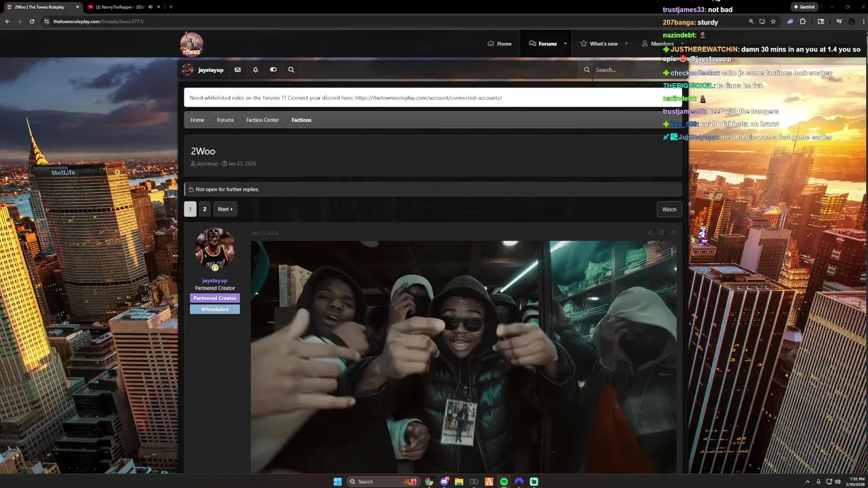This screenshot has height=488, width=868.
Task: Click the Partnered Creator badge
Action: pos(215,298)
